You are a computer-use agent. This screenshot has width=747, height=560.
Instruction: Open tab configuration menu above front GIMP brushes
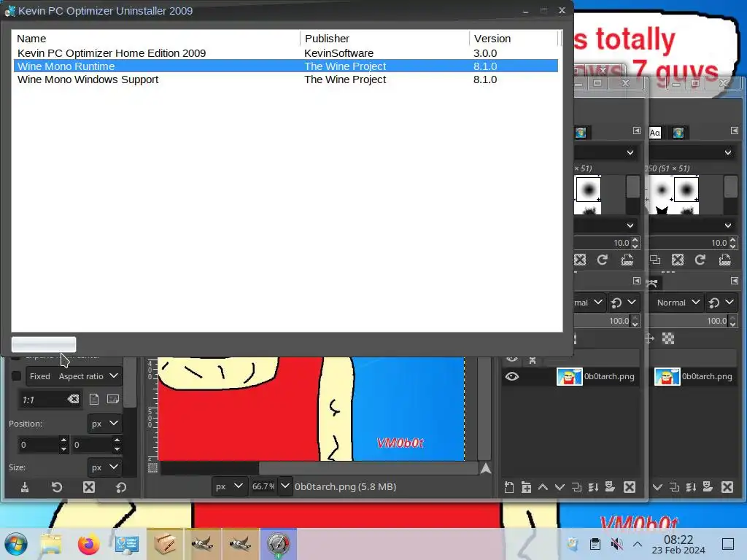[636, 131]
